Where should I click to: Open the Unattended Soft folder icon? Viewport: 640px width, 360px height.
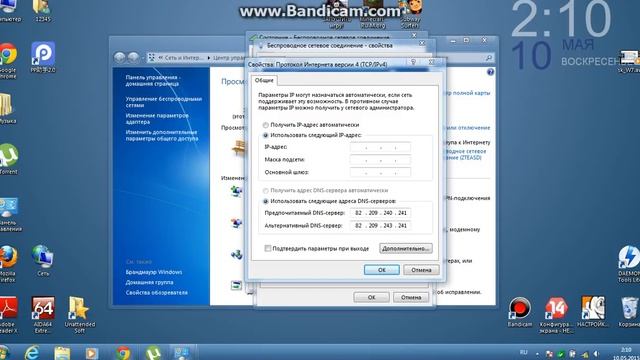pos(80,315)
